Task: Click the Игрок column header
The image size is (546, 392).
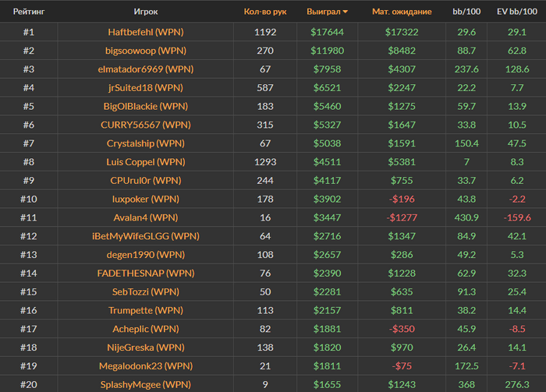Action: point(146,12)
